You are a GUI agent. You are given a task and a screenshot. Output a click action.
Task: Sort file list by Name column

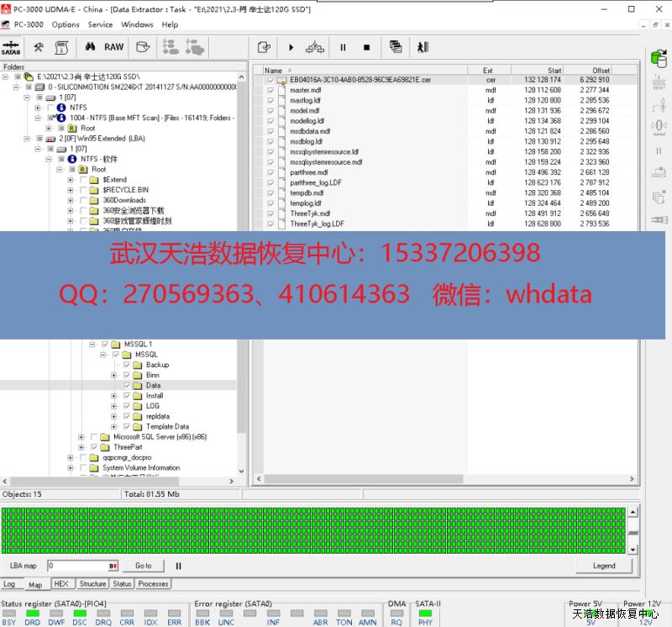point(365,70)
